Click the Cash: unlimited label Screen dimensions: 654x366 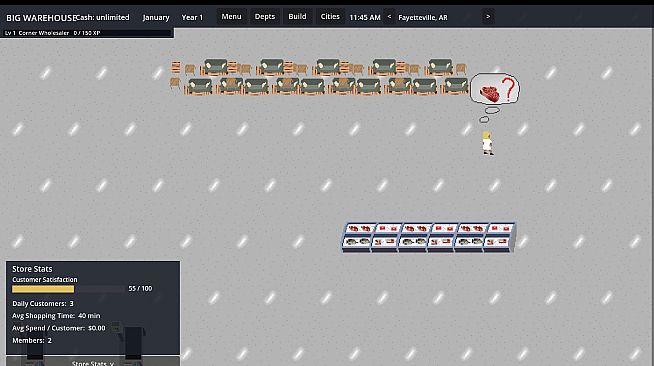[103, 17]
